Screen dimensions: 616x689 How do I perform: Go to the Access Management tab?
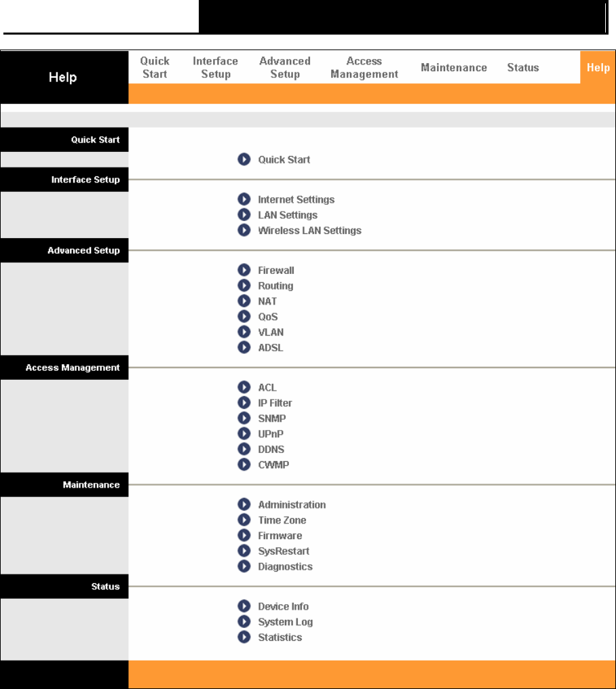[364, 67]
